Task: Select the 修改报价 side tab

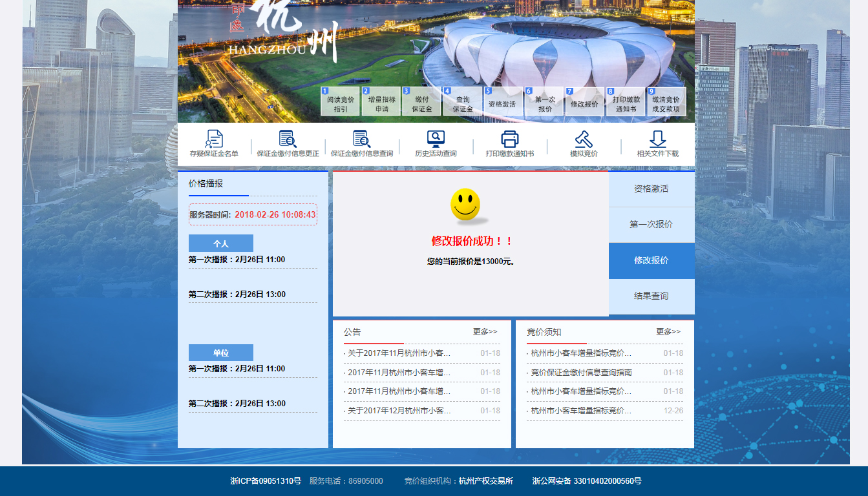Action: [651, 261]
